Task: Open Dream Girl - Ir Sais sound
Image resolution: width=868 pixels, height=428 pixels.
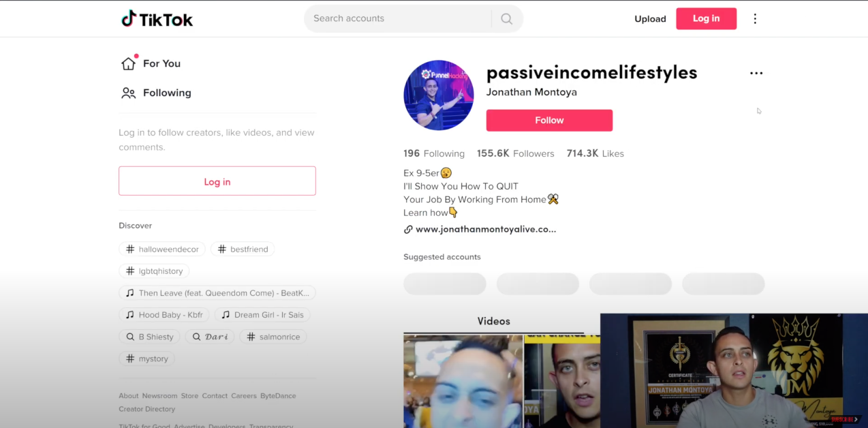Action: (x=262, y=315)
